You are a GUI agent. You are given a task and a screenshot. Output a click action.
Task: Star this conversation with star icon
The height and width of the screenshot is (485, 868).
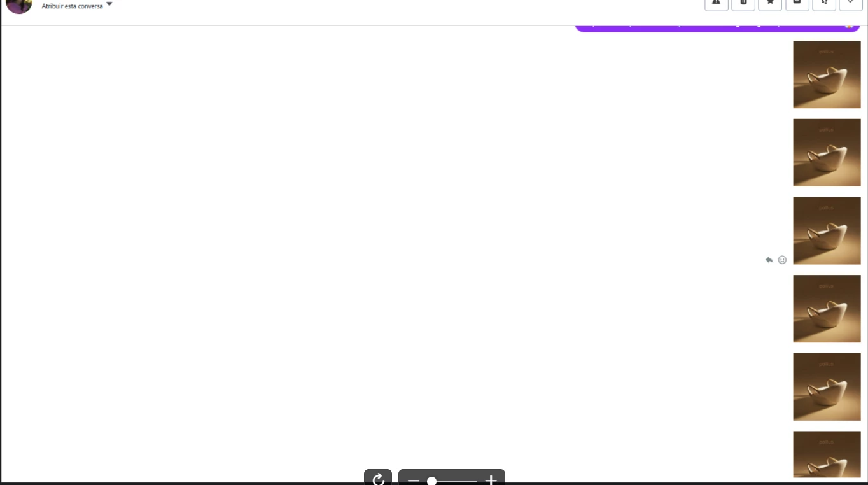(x=770, y=4)
